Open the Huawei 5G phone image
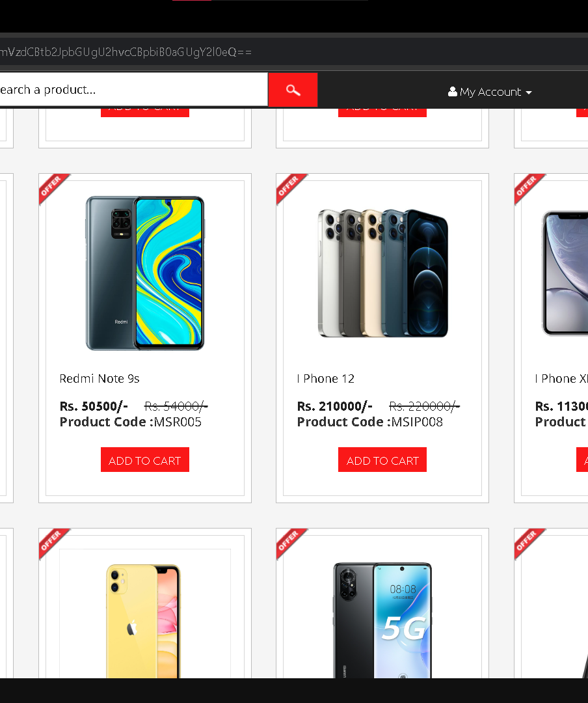Screen dimensions: 588x703 [382, 620]
